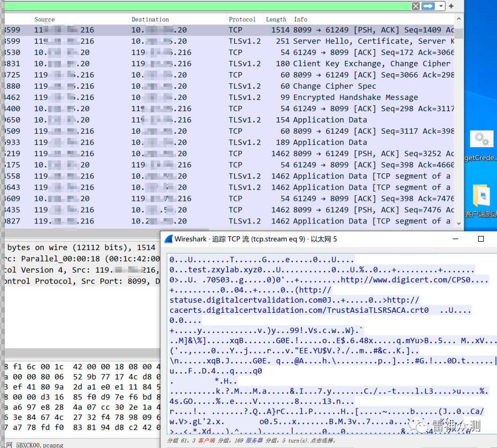497x448 pixels.
Task: Click the packet list scroll-down arrow
Action: pos(459,223)
